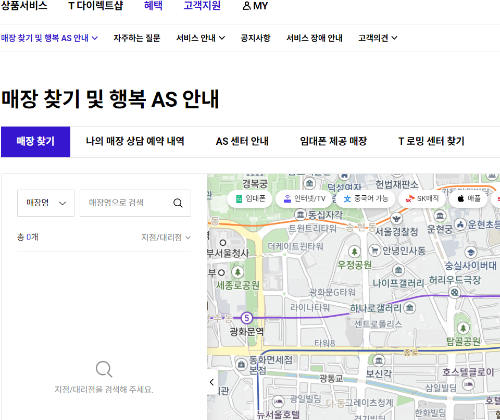Toggle the 중국어 가능 map filter chip
This screenshot has width=500, height=420.
[366, 199]
